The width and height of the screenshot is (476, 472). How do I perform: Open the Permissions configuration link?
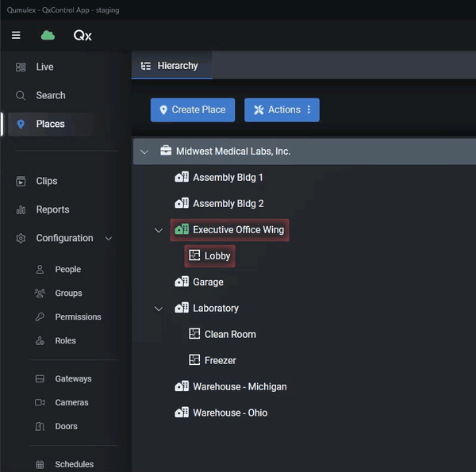point(78,317)
